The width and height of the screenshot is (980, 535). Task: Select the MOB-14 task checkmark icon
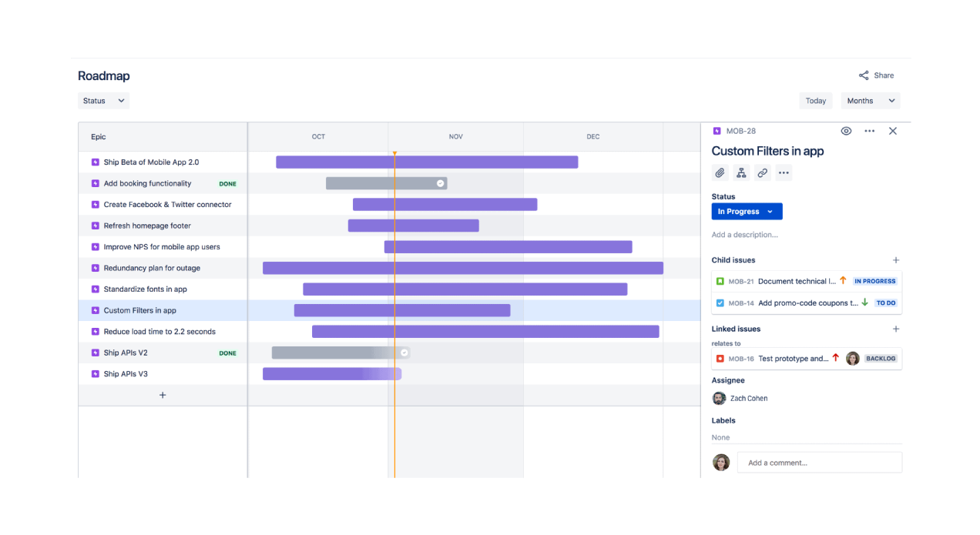(x=719, y=303)
